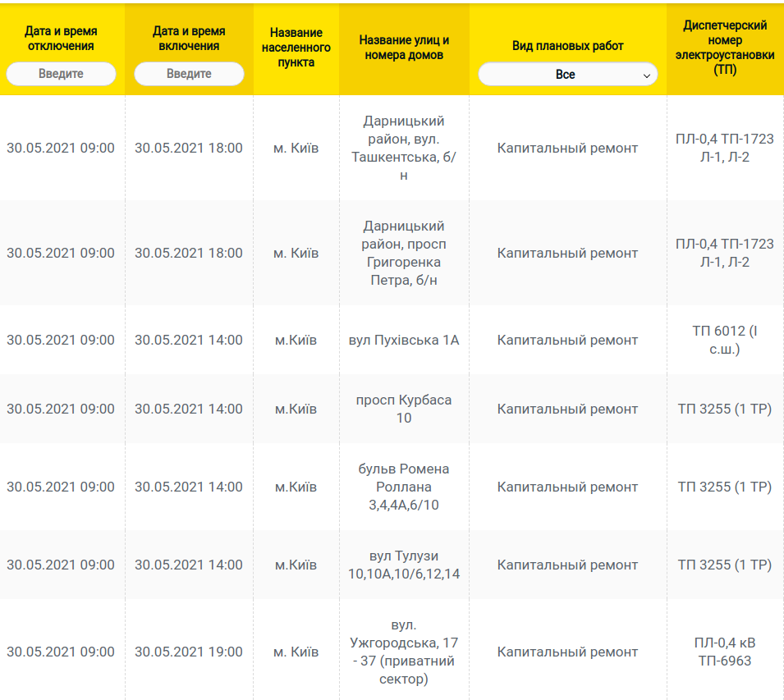
Task: Select the вул. Ташкентська, б/н address cell
Action: 404,148
